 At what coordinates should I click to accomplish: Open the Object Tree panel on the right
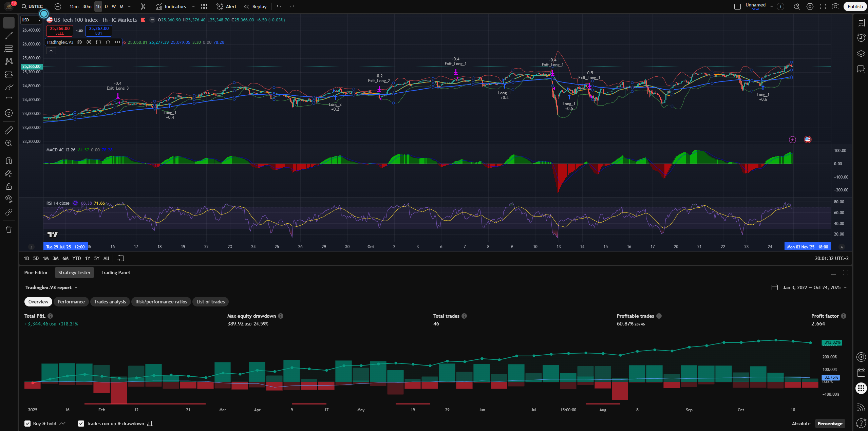click(x=861, y=53)
